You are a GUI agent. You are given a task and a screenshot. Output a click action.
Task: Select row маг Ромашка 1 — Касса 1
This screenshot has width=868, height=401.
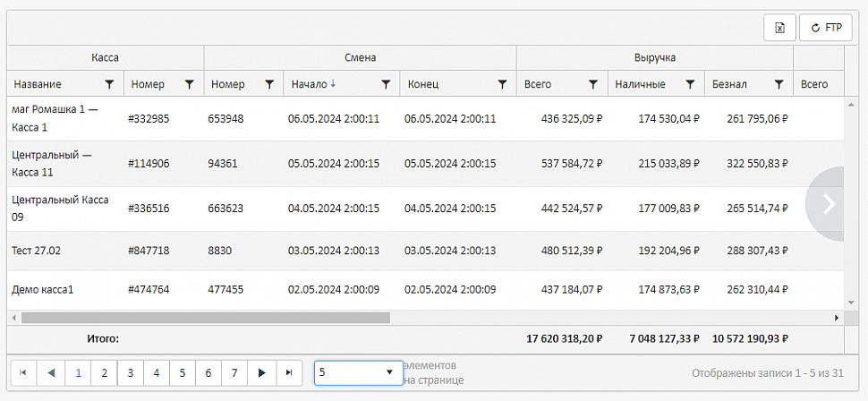[425, 118]
